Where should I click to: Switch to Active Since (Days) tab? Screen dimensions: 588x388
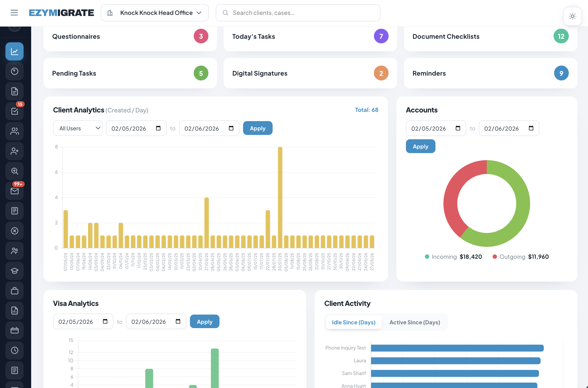(x=415, y=322)
